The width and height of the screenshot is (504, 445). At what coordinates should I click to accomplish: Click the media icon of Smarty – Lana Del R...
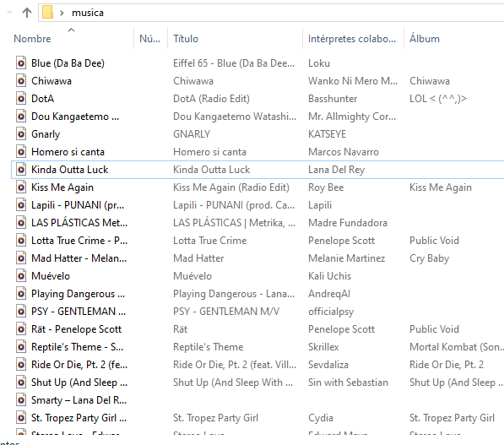21,400
